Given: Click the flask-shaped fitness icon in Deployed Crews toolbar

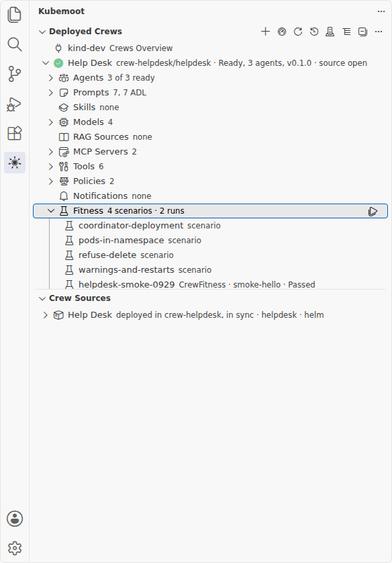Looking at the screenshot, I should (330, 32).
